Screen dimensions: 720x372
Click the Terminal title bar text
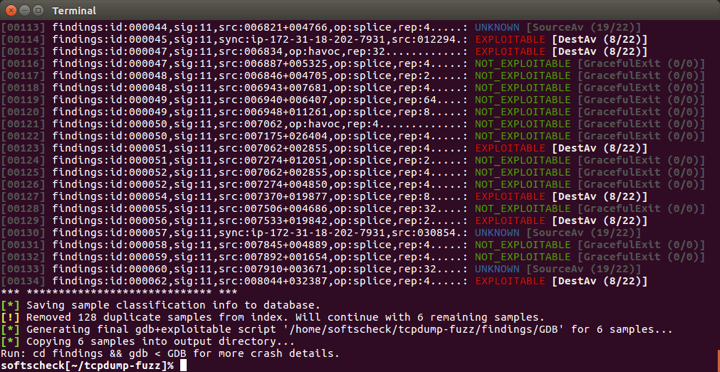74,10
